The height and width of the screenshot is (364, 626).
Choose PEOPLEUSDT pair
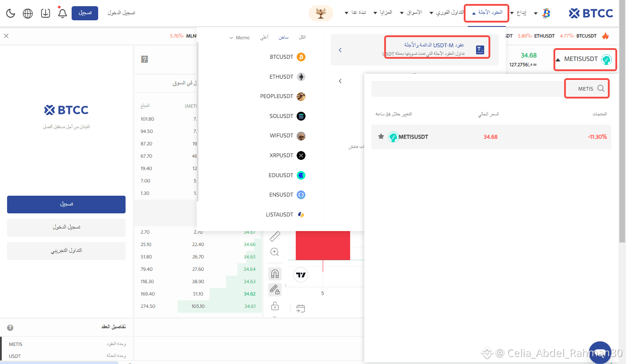point(283,96)
